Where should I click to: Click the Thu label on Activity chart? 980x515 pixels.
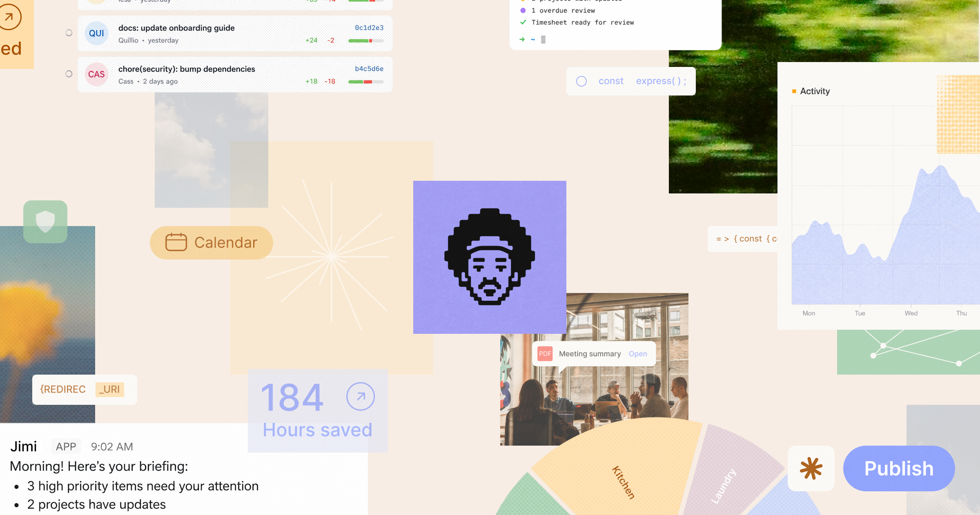pyautogui.click(x=962, y=313)
